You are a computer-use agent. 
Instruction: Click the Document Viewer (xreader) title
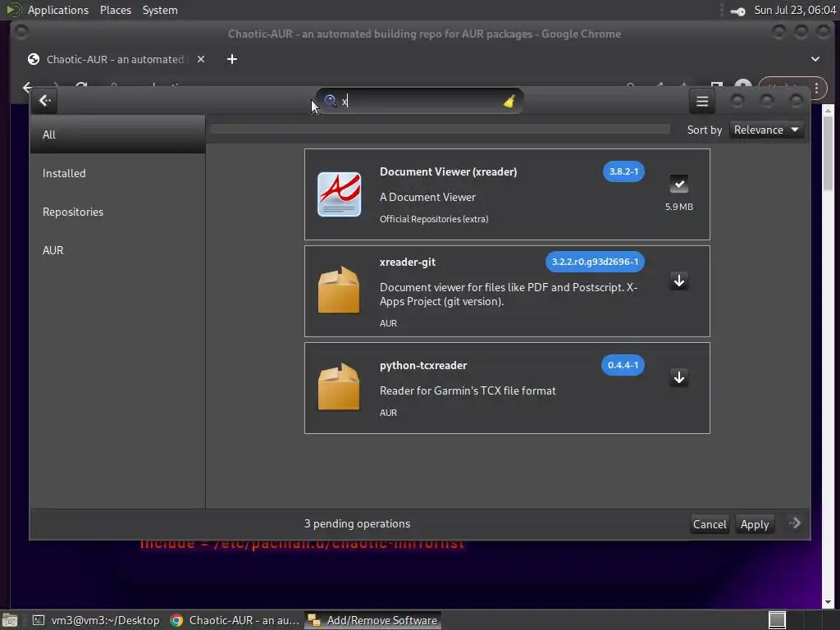coord(449,171)
